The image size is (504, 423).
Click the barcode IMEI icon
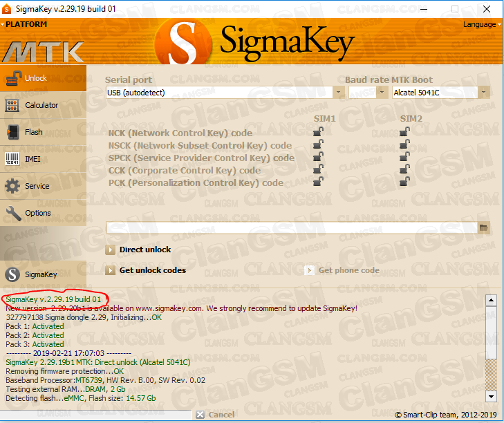12,159
